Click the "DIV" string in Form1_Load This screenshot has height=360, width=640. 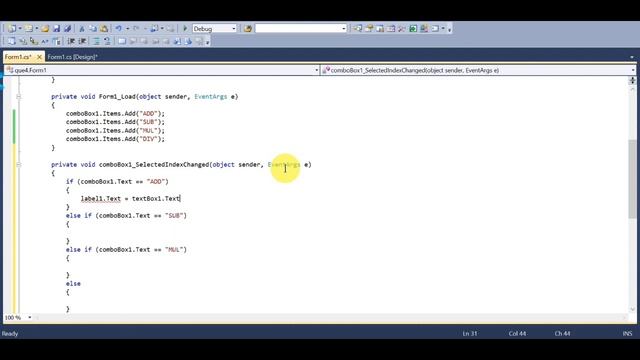[x=149, y=139]
